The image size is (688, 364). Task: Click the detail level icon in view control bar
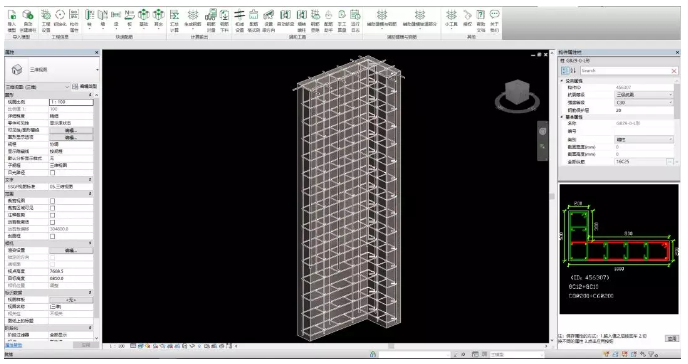click(133, 346)
